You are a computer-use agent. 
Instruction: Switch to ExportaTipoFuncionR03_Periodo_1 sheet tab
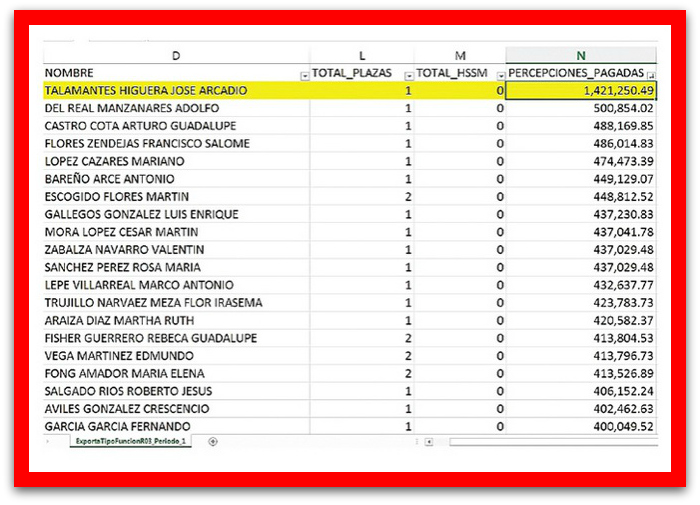(x=131, y=441)
